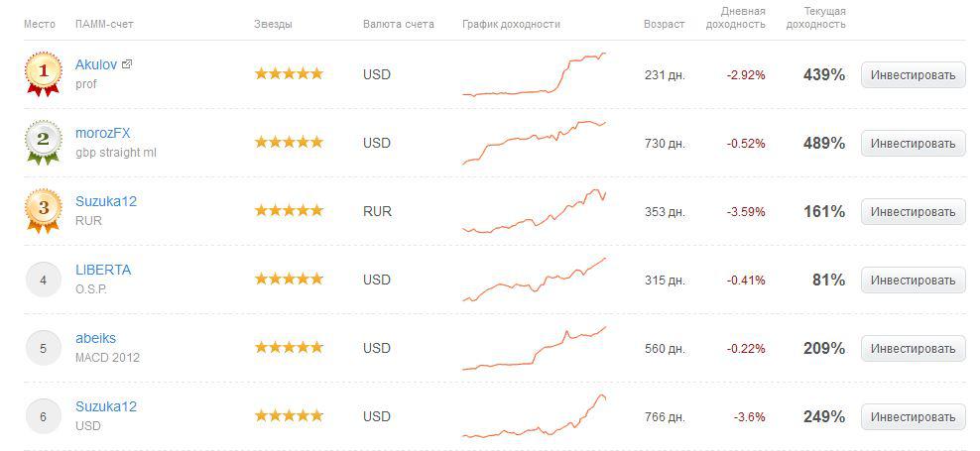
Task: Click the rank 4 circle badge
Action: (43, 280)
